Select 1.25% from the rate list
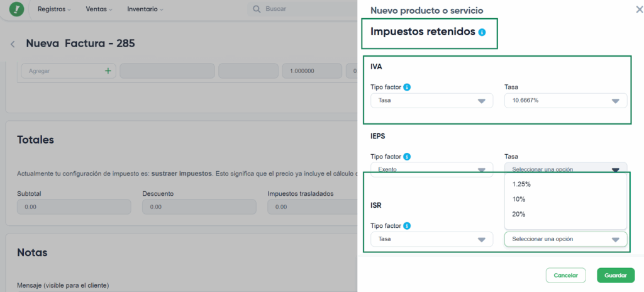 [x=522, y=184]
